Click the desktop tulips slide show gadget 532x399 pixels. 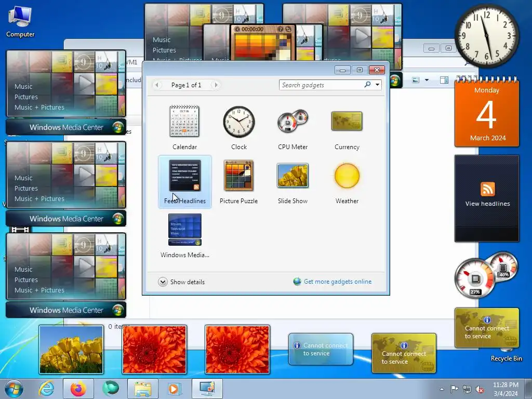pyautogui.click(x=71, y=350)
